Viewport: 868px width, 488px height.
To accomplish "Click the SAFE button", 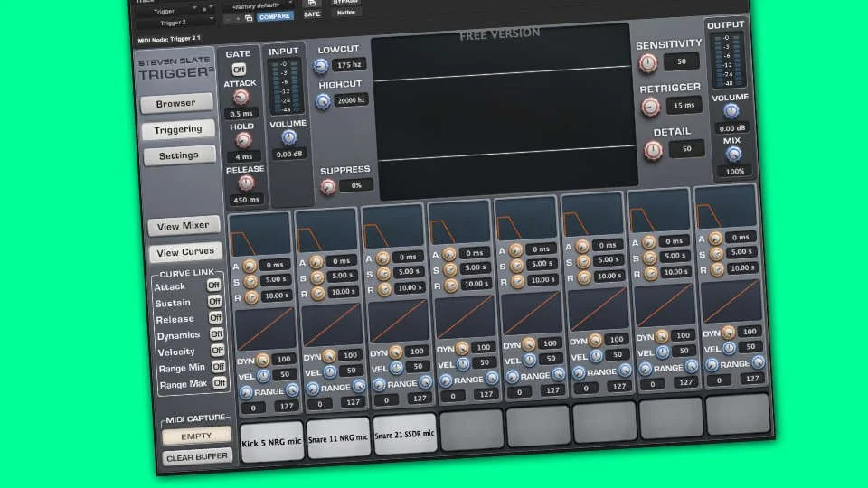I will point(312,14).
